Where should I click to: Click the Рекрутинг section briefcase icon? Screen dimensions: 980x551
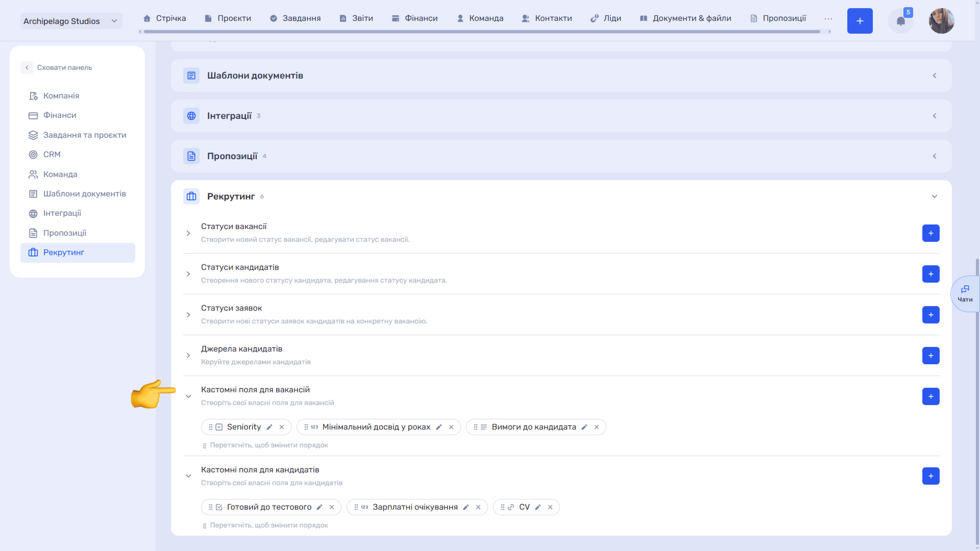(x=191, y=197)
